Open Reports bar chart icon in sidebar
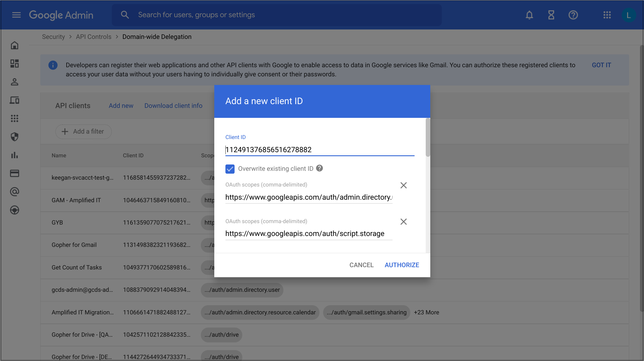The width and height of the screenshot is (644, 361). 15,155
